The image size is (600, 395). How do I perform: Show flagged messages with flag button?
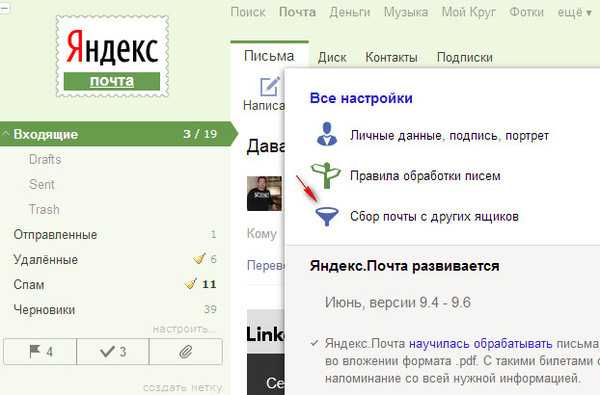[x=40, y=351]
